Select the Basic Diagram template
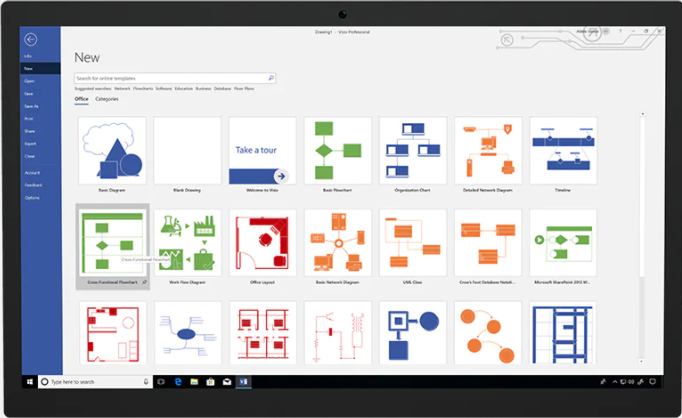 (x=112, y=150)
